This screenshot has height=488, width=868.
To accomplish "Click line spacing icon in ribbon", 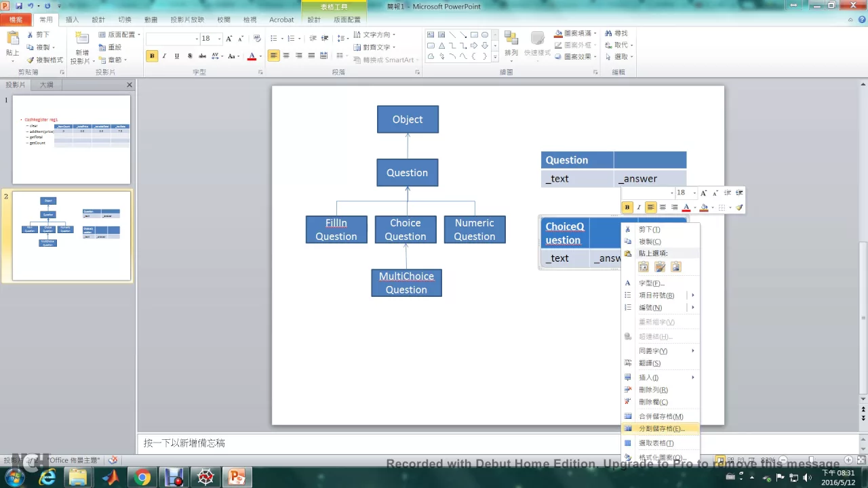I will 340,39.
